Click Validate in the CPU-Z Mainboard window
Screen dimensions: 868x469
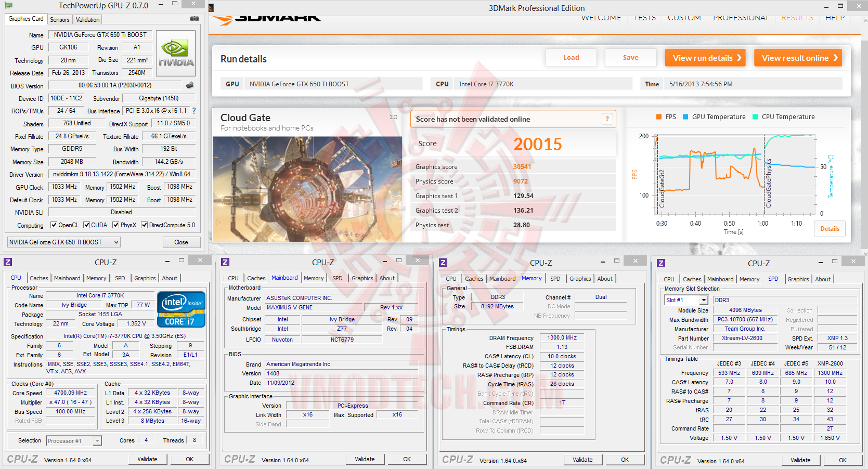tap(365, 459)
